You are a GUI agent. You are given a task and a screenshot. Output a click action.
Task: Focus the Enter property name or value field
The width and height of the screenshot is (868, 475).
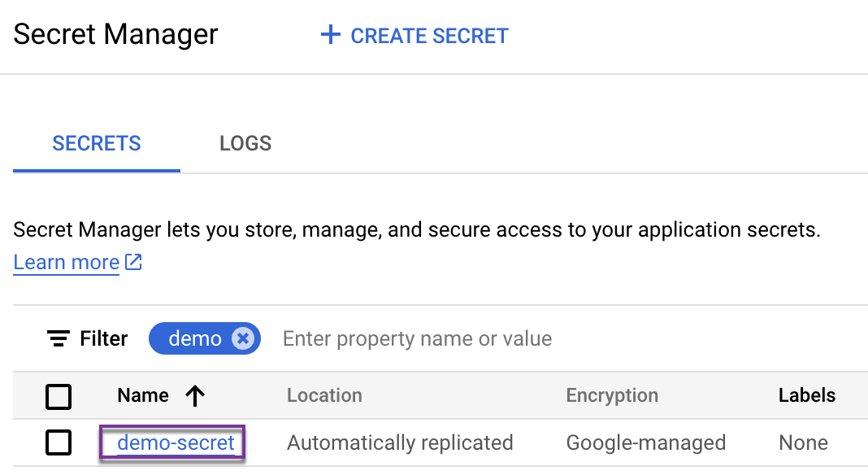(417, 338)
